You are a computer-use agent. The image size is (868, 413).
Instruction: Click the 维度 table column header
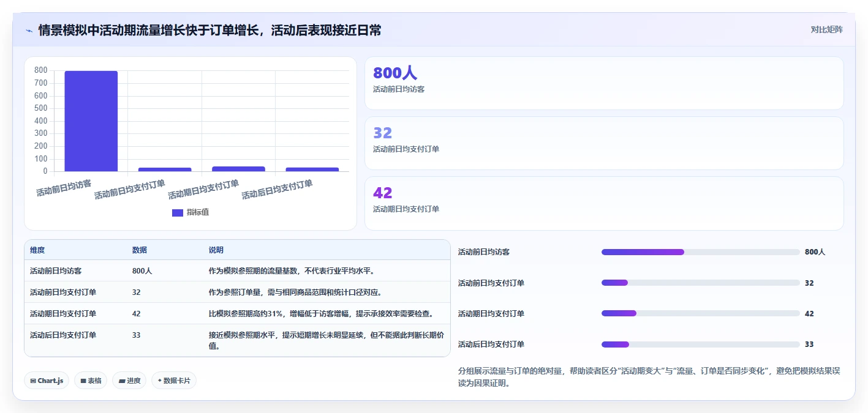coord(37,250)
